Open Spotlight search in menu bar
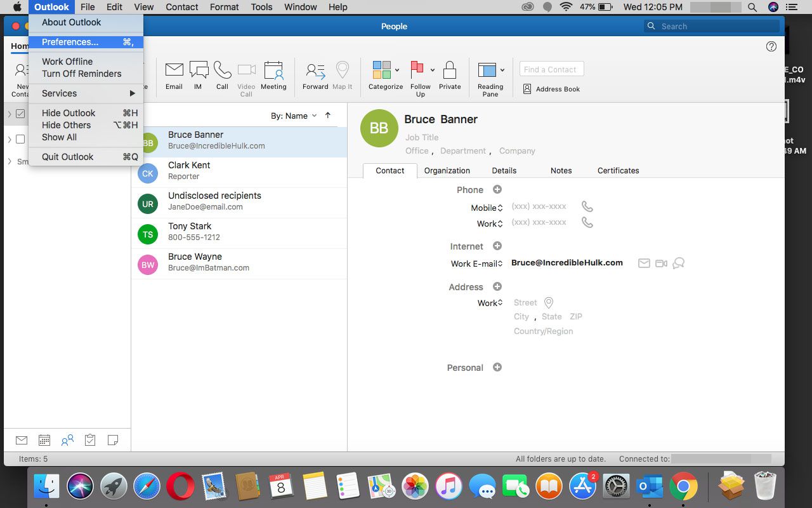Viewport: 812px width, 508px height. 752,7
